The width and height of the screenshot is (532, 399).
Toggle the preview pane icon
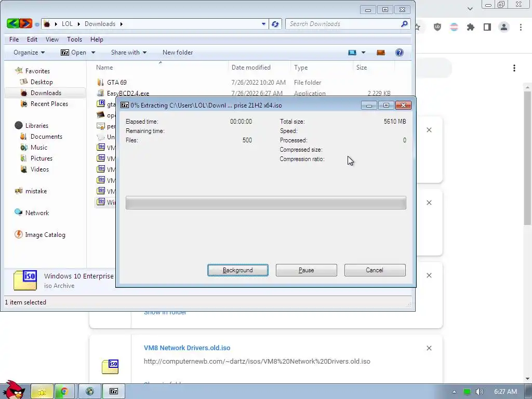[381, 52]
